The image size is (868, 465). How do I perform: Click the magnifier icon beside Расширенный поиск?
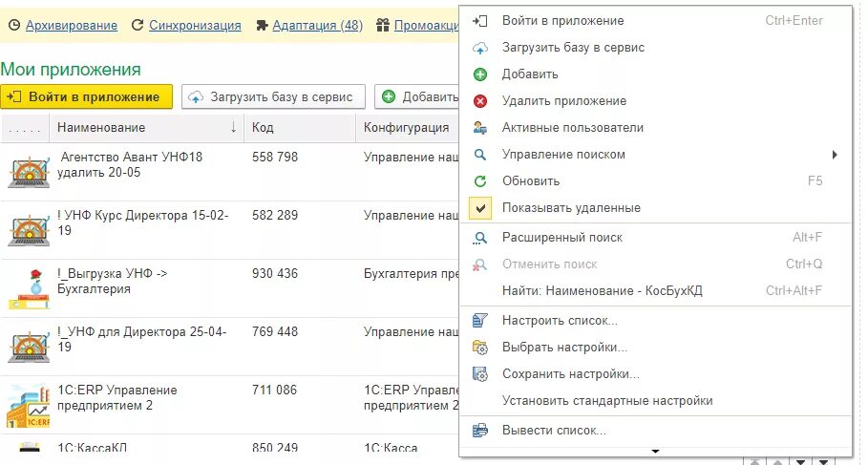click(480, 238)
